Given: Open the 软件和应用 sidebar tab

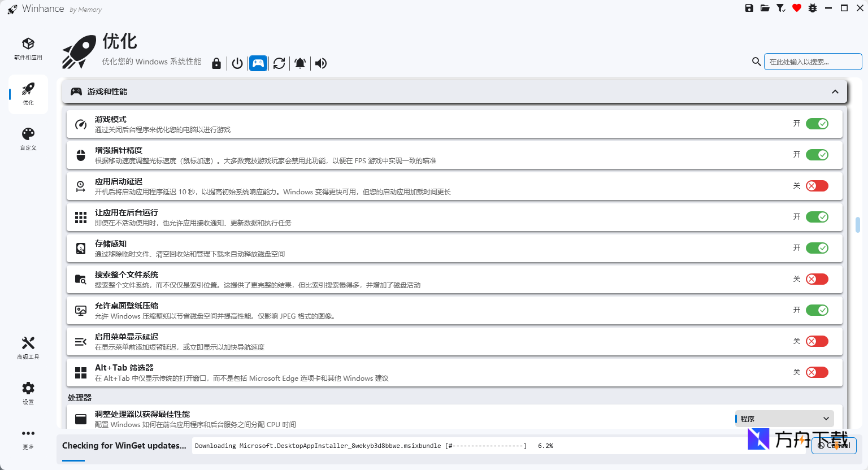Looking at the screenshot, I should 28,49.
